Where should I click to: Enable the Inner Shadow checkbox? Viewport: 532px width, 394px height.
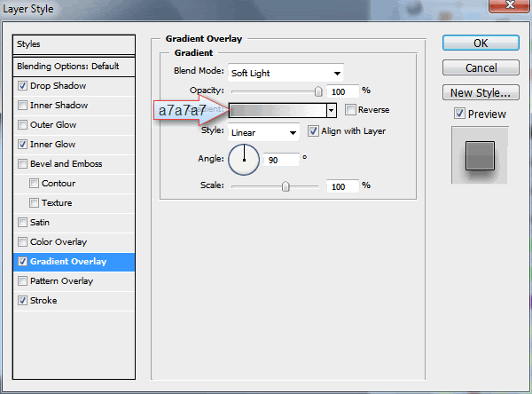point(23,106)
